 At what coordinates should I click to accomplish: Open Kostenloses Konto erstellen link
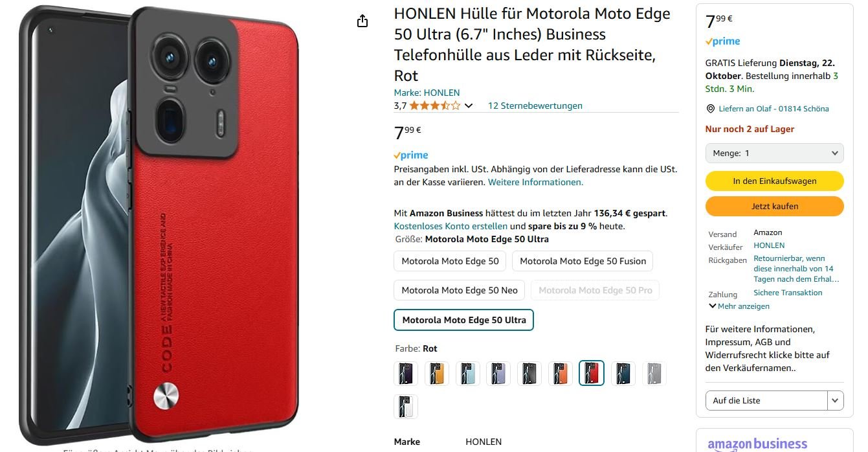click(451, 227)
